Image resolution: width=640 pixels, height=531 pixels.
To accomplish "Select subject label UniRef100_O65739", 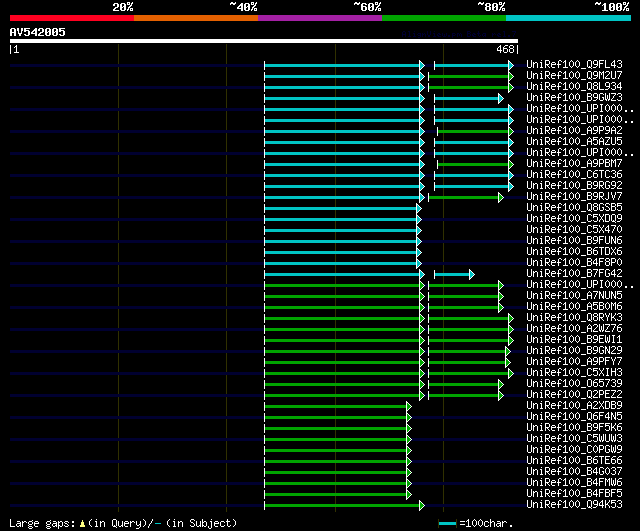I will pyautogui.click(x=574, y=384).
